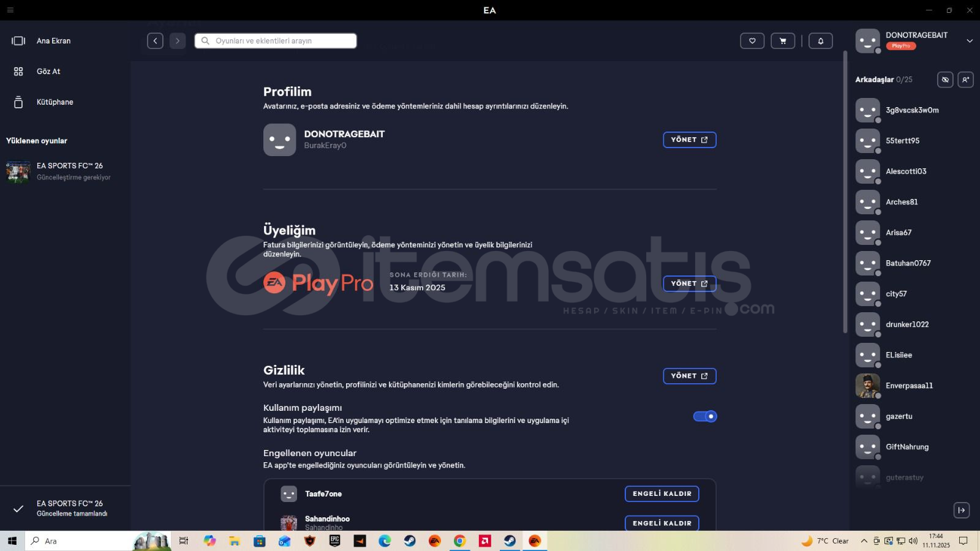Open the Windows Start menu

pyautogui.click(x=12, y=541)
